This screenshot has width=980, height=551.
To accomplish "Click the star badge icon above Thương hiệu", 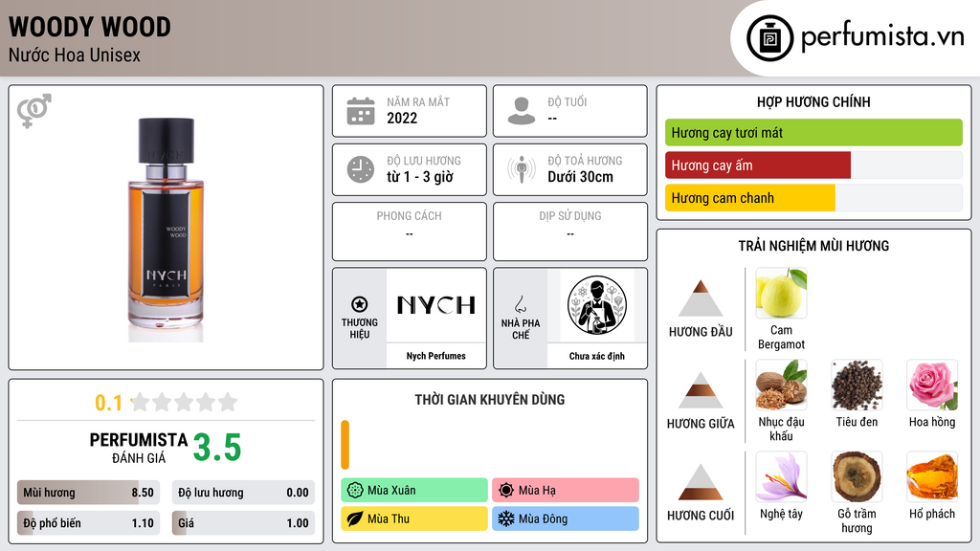I will (x=360, y=304).
